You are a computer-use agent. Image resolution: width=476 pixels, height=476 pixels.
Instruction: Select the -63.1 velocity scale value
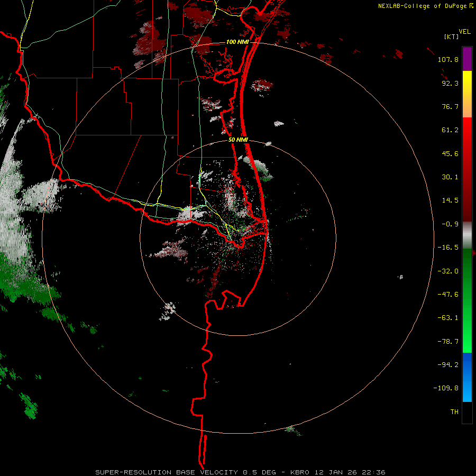click(x=448, y=318)
